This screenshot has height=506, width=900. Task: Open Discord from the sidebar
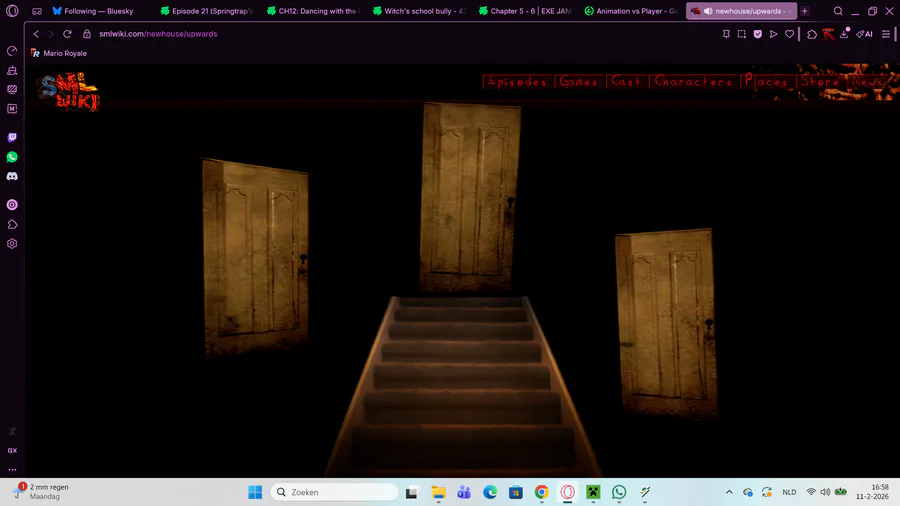click(x=12, y=176)
